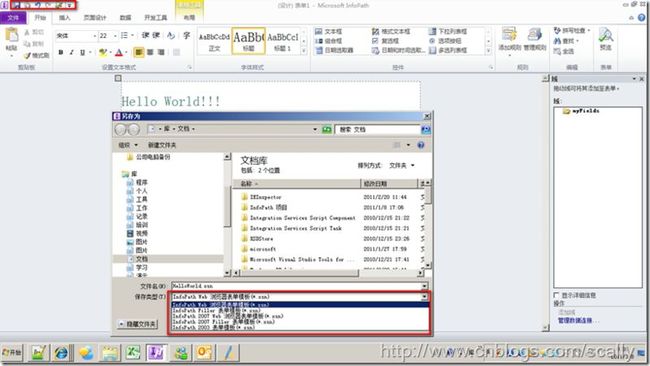Select myFields node in Fields pane
The height and width of the screenshot is (366, 650).
[x=581, y=111]
